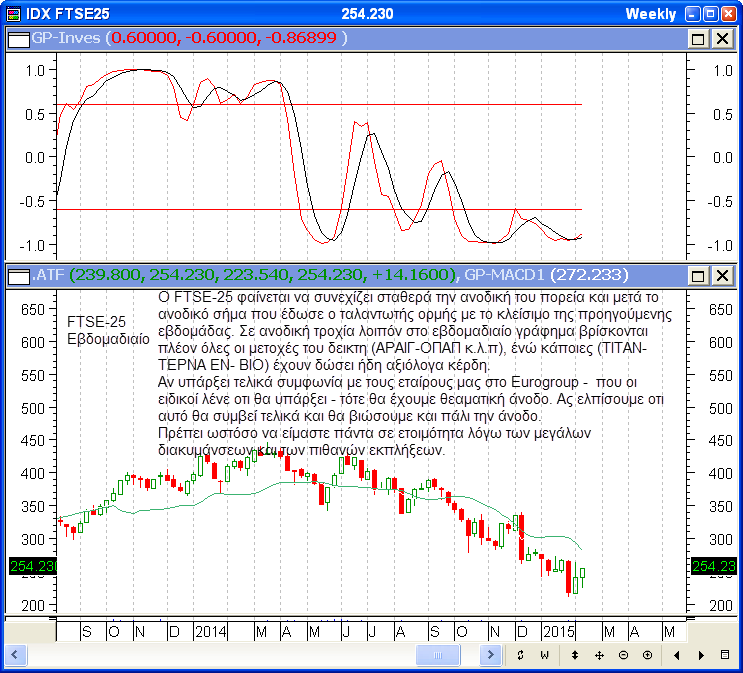Click scrollbar left arrow button
The width and height of the screenshot is (743, 673).
(x=15, y=655)
